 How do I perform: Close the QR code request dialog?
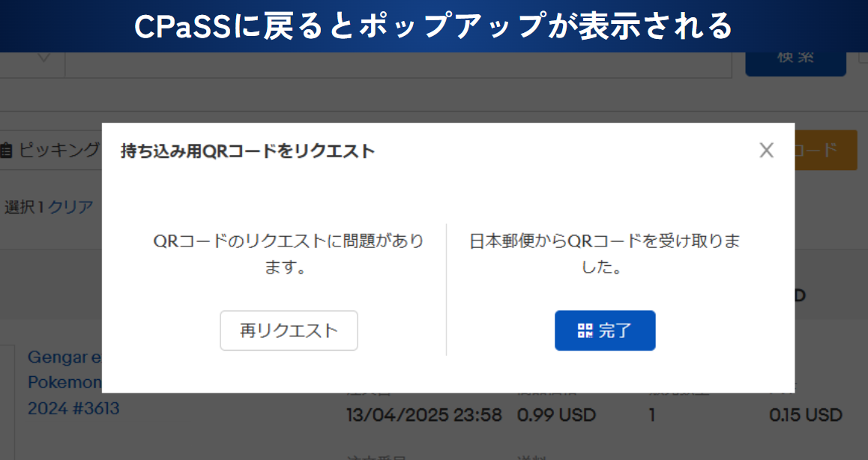766,151
